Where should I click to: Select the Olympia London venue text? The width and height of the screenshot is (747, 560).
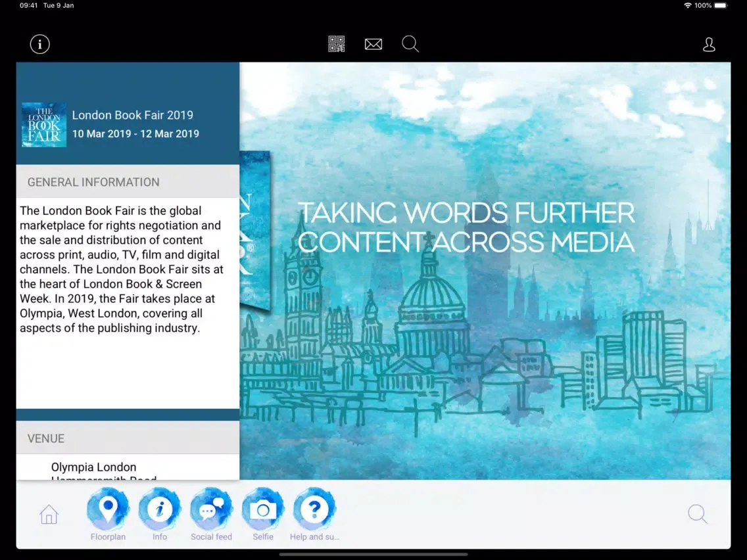tap(93, 467)
